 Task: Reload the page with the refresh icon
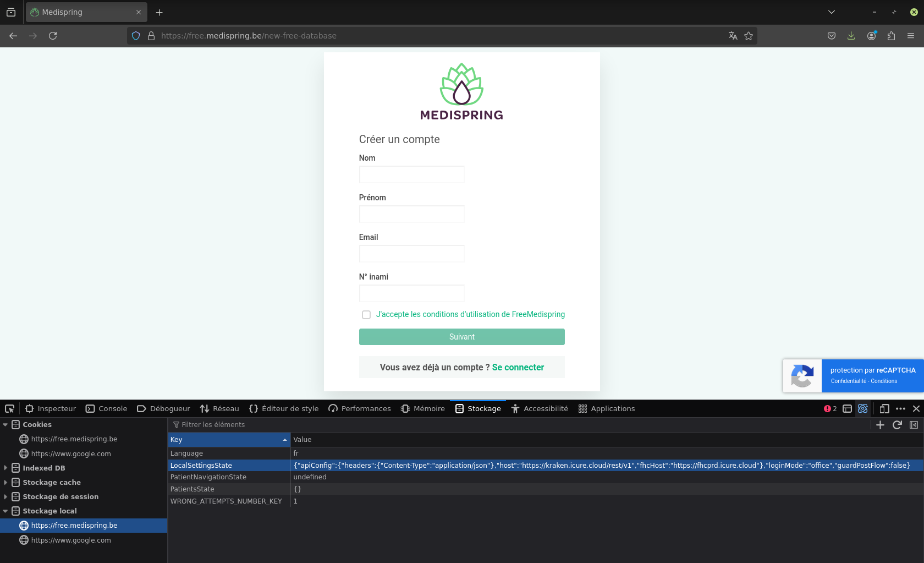53,36
